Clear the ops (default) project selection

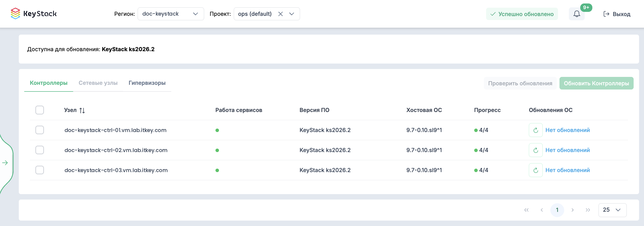[x=280, y=14]
